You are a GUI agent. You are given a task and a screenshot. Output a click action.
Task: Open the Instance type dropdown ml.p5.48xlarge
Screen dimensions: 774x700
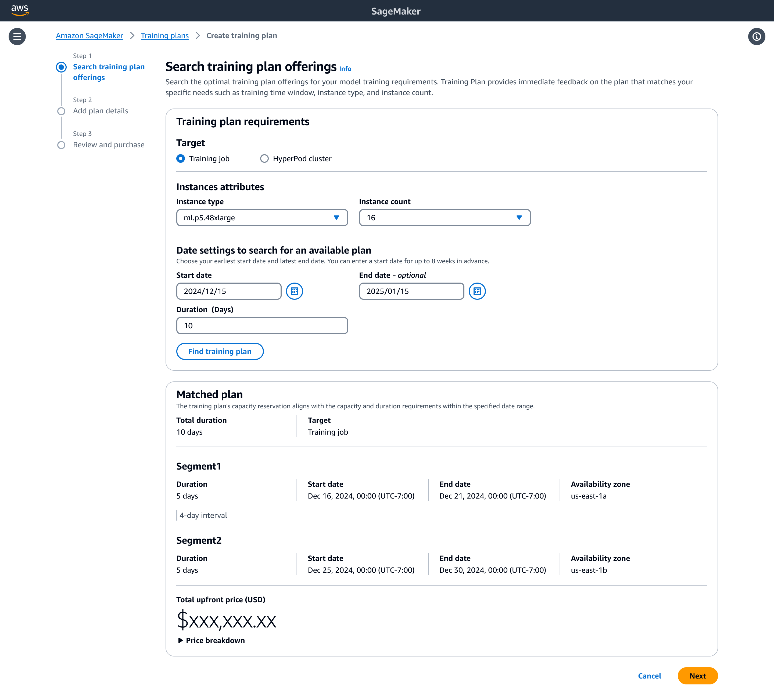click(261, 218)
